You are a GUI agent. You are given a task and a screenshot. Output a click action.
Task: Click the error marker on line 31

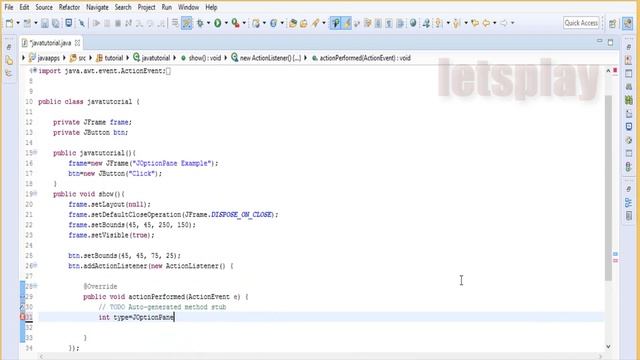coord(22,317)
